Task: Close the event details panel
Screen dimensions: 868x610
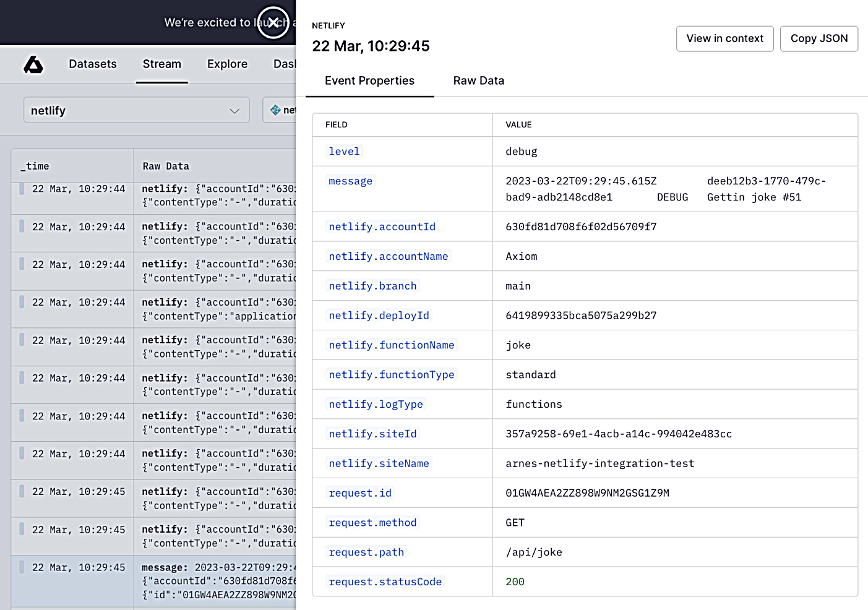Action: click(273, 22)
